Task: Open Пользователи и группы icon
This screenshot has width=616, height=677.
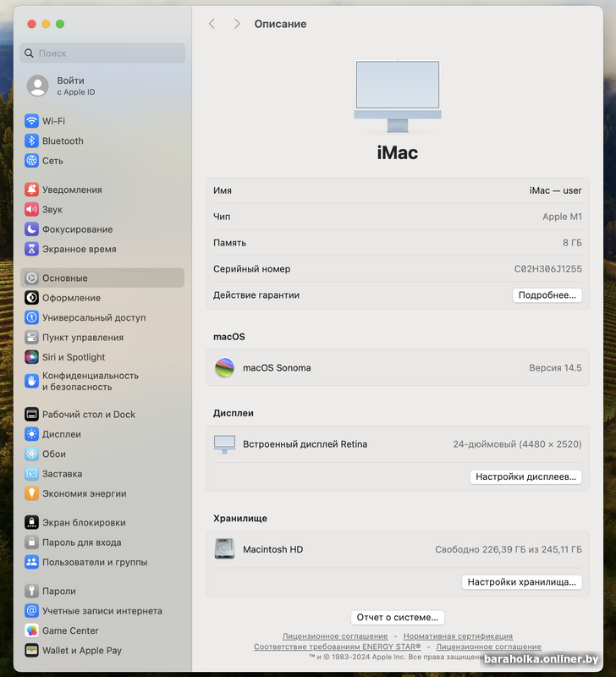Action: click(31, 562)
